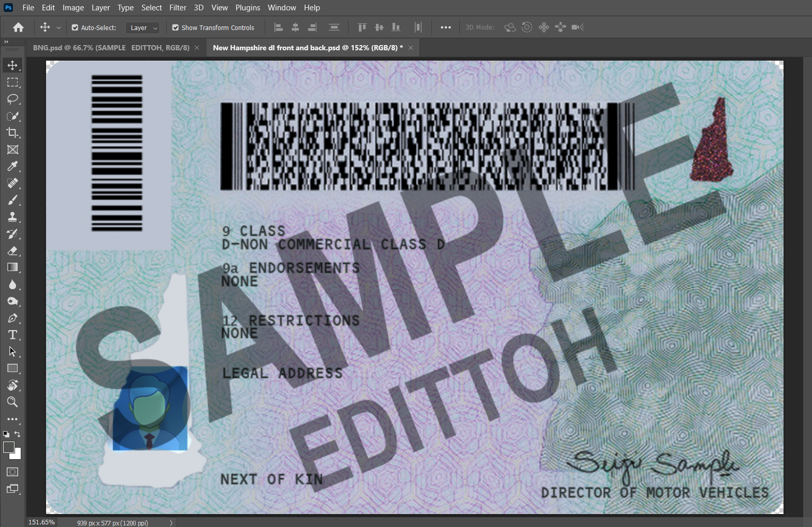Switch to the BNG.psd document tab
Screen dimensions: 812x527
[111, 48]
